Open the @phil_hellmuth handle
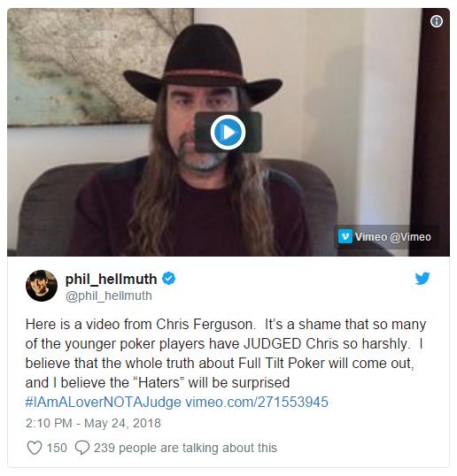 [109, 296]
